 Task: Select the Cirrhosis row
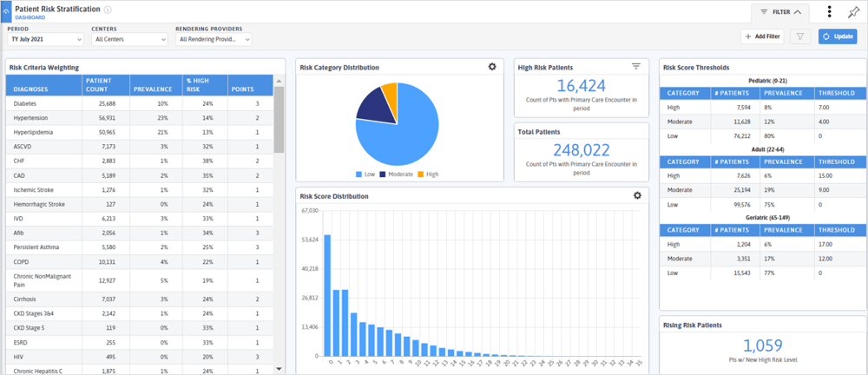coord(140,299)
